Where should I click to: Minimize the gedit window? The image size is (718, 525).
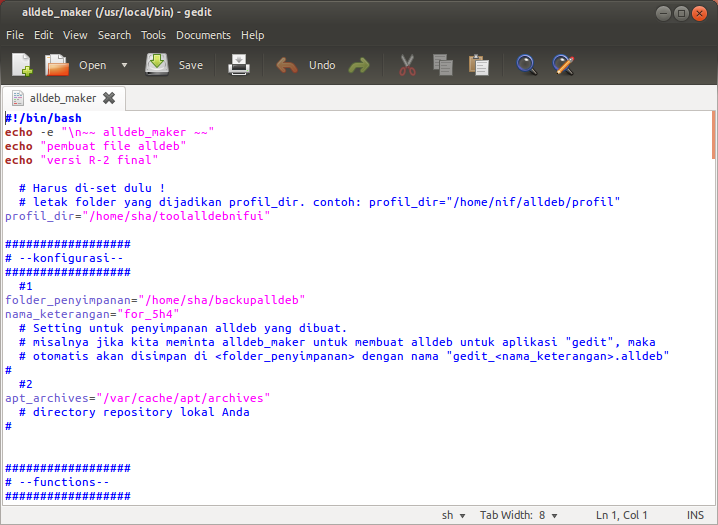point(663,13)
